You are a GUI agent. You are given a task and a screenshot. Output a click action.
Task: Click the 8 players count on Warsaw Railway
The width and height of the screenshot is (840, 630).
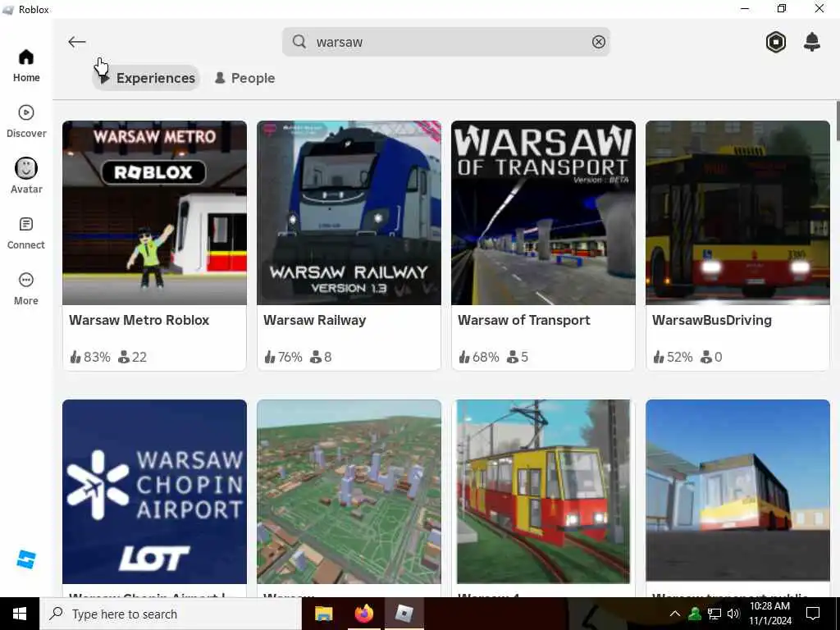coord(321,357)
